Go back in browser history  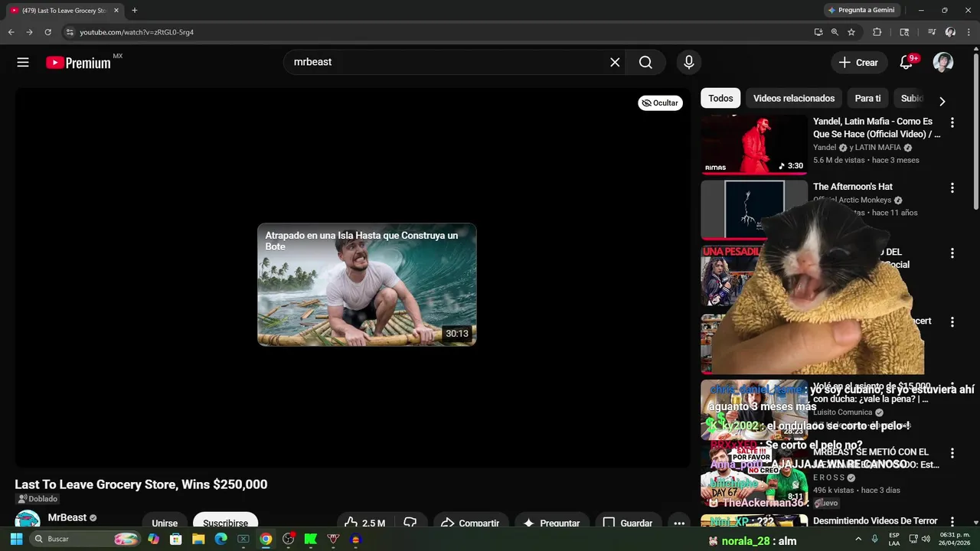[x=11, y=32]
